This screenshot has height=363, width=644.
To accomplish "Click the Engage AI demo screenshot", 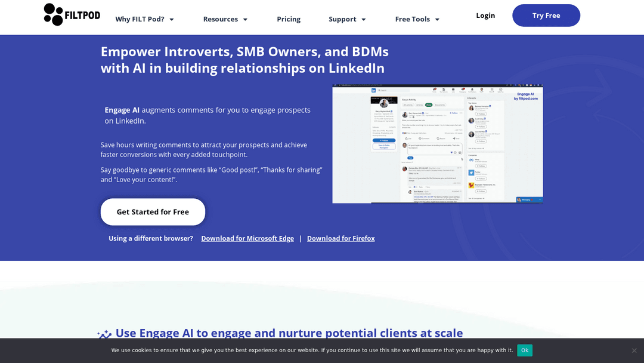I will [438, 144].
